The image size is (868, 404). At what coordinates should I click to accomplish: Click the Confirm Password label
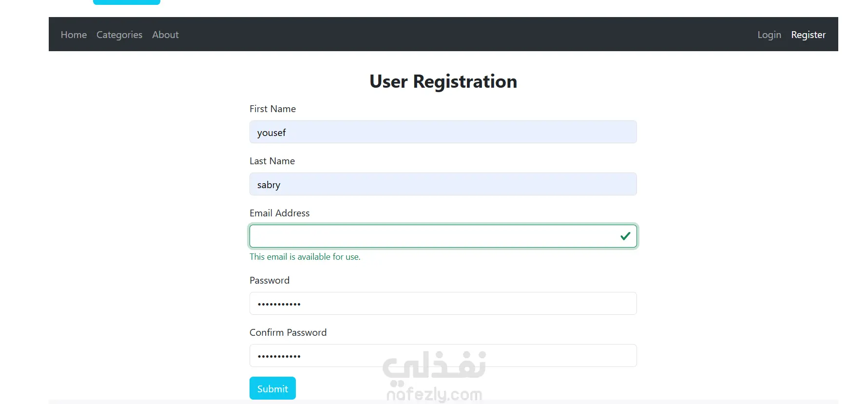click(288, 332)
